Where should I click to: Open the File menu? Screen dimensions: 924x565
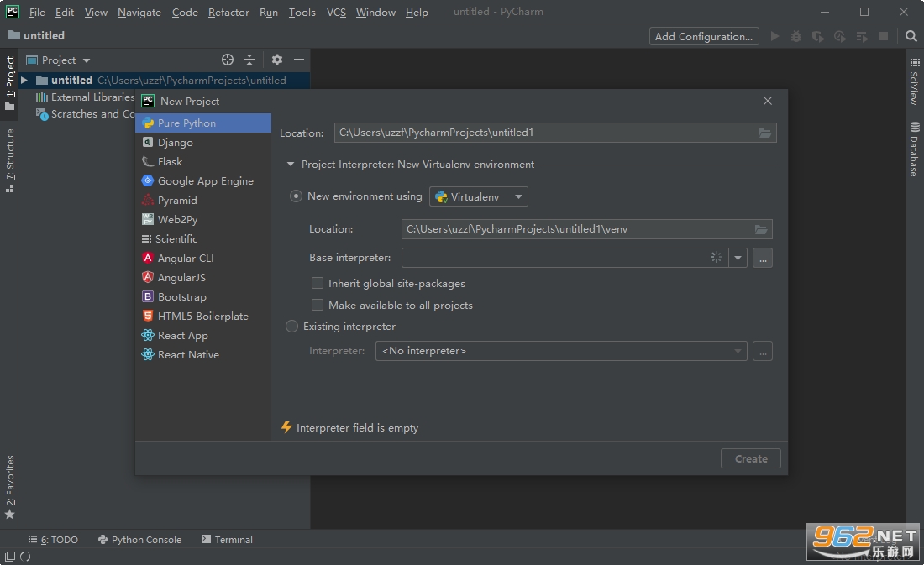(x=36, y=12)
